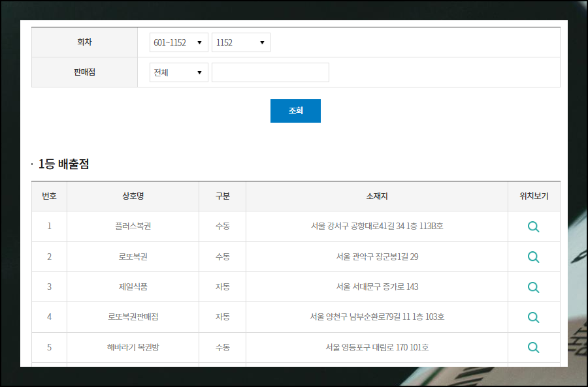588x387 pixels.
Task: Click address 서울 서대문구 증가로 143
Action: click(377, 286)
